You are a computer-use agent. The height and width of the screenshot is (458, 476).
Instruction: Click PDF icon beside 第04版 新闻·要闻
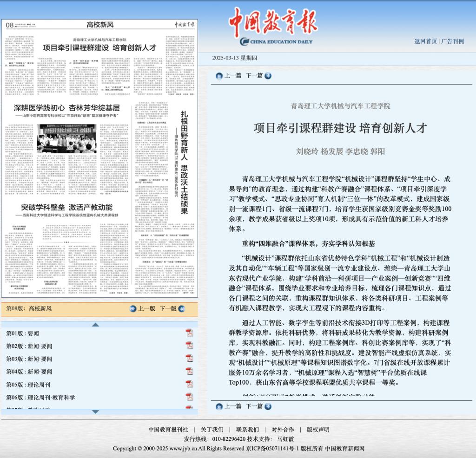click(x=189, y=371)
